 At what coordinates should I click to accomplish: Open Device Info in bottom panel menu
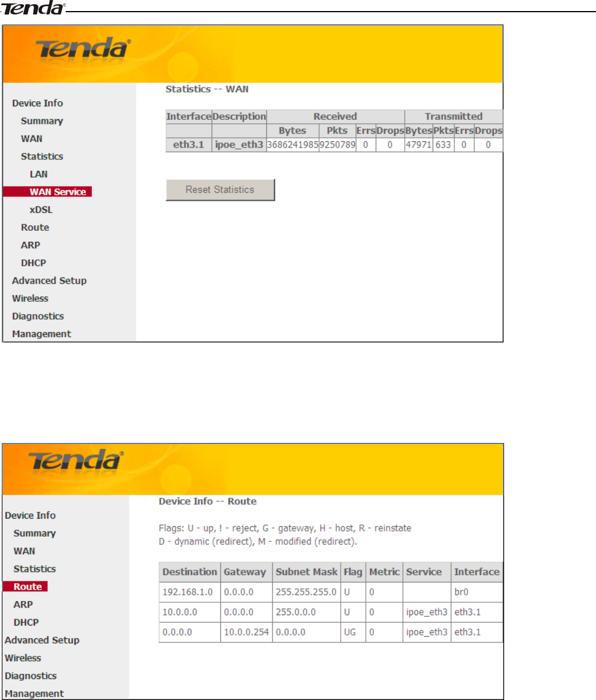click(x=30, y=515)
